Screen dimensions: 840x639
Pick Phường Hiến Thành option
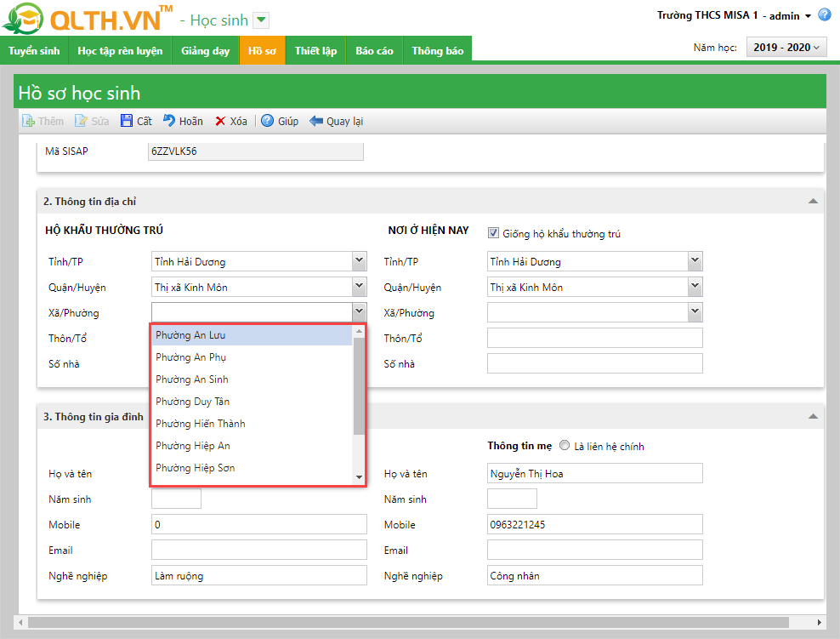click(252, 424)
